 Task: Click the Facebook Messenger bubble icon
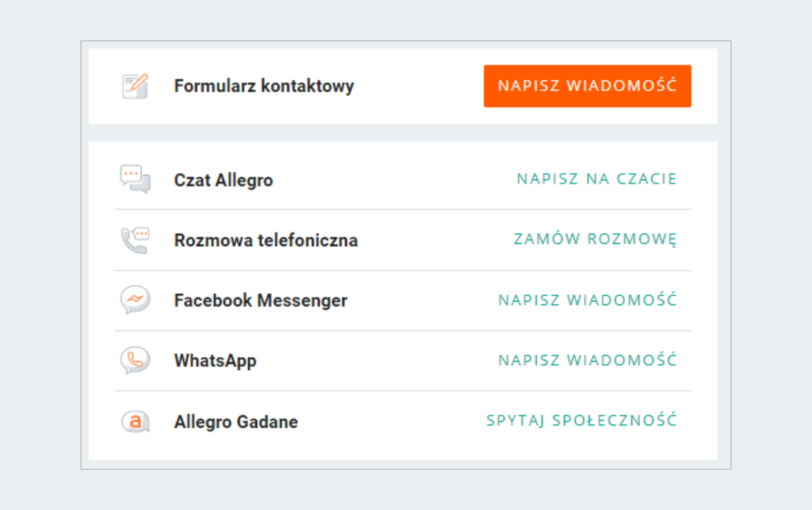[135, 300]
